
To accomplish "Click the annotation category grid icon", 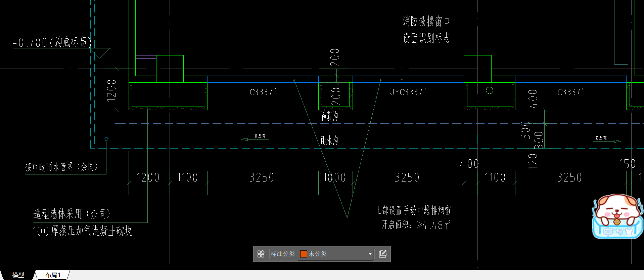I will [261, 254].
